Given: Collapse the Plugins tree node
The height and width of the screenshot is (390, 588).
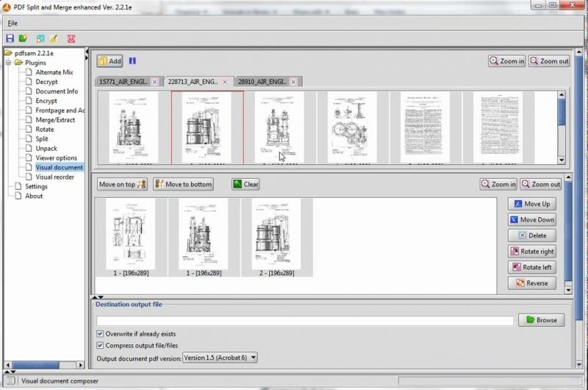Looking at the screenshot, I should pyautogui.click(x=9, y=63).
